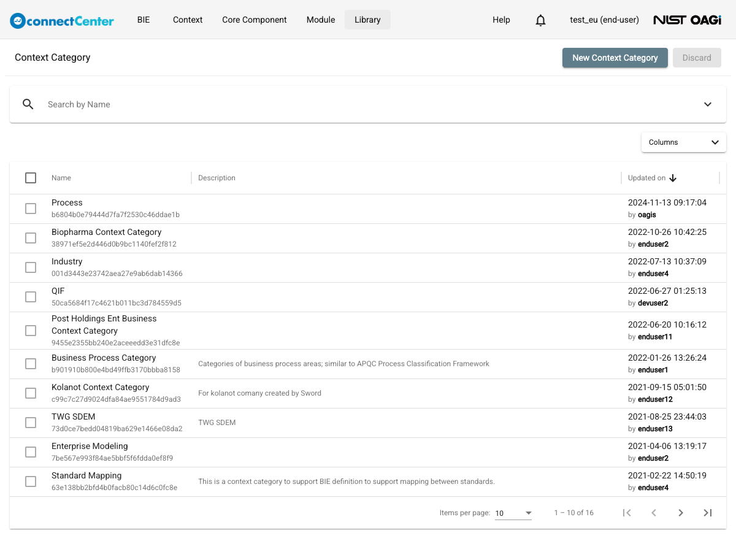The height and width of the screenshot is (560, 736).
Task: Open the Library menu
Action: coord(367,20)
